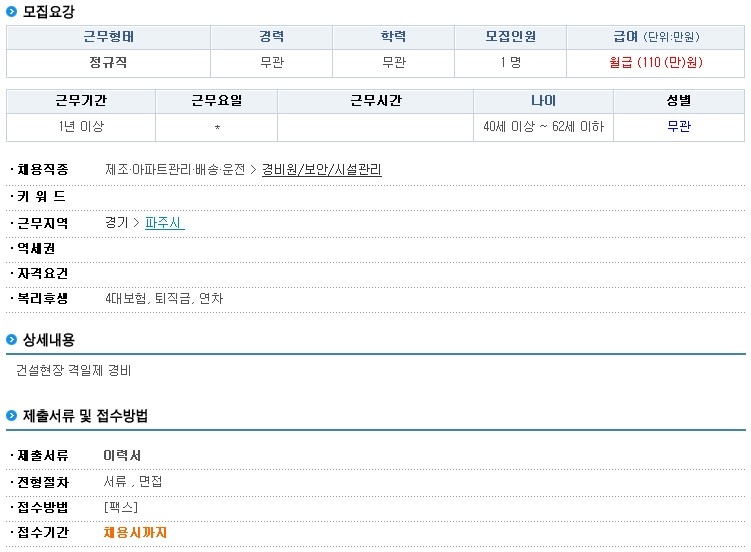Open the 경비원/보안/시설관리 job category link
Image resolution: width=751 pixels, height=552 pixels.
pyautogui.click(x=321, y=169)
